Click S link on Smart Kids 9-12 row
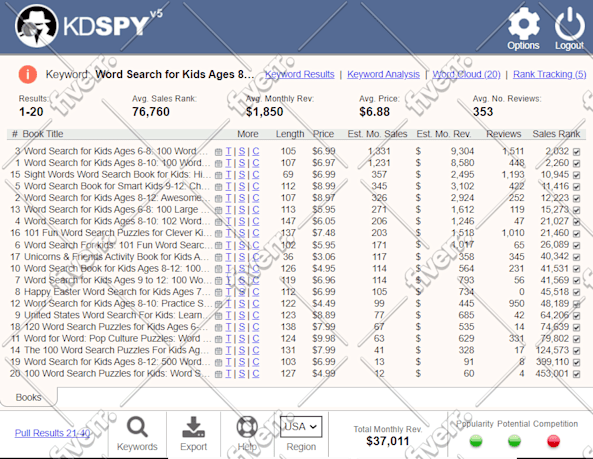 tap(242, 186)
